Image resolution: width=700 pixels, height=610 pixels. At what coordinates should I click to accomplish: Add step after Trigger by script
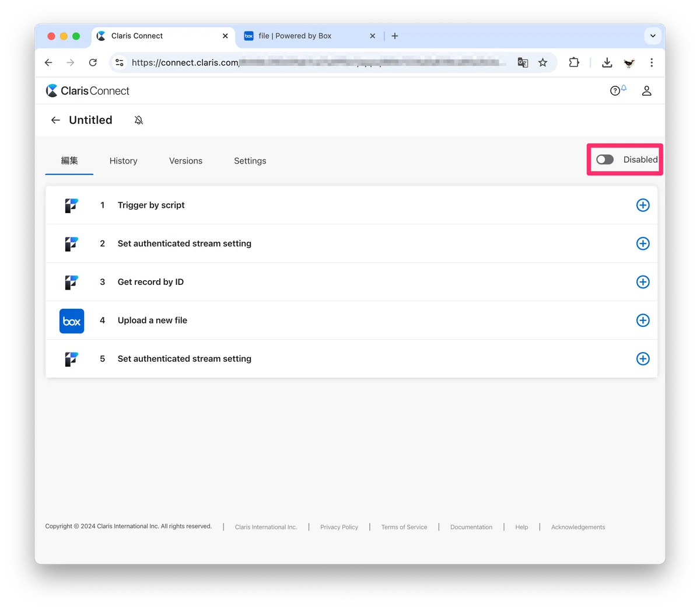tap(643, 205)
